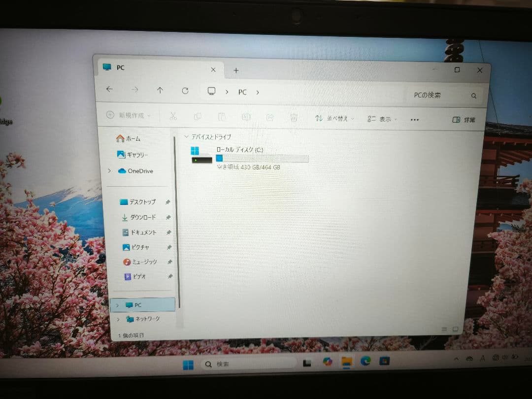Open the See more (three dots) menu

click(x=415, y=120)
